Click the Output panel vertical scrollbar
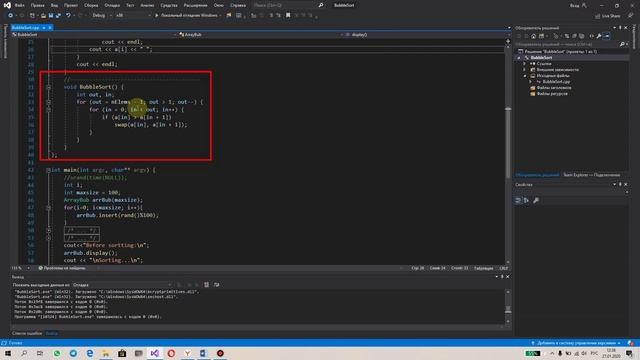 (x=508, y=307)
